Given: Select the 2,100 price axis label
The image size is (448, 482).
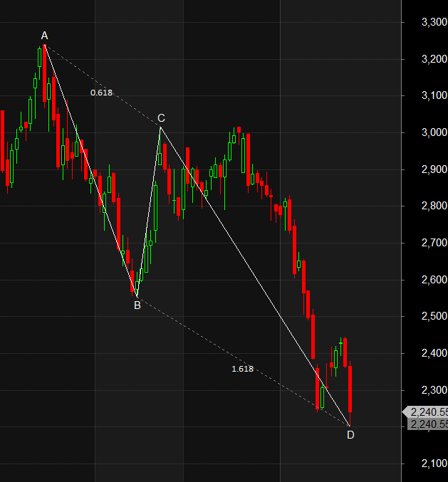Looking at the screenshot, I should click(434, 464).
